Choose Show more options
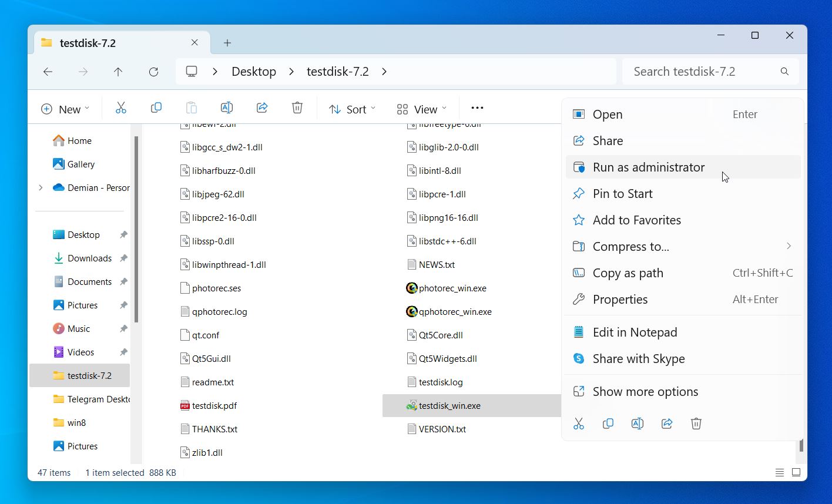 [683, 392]
